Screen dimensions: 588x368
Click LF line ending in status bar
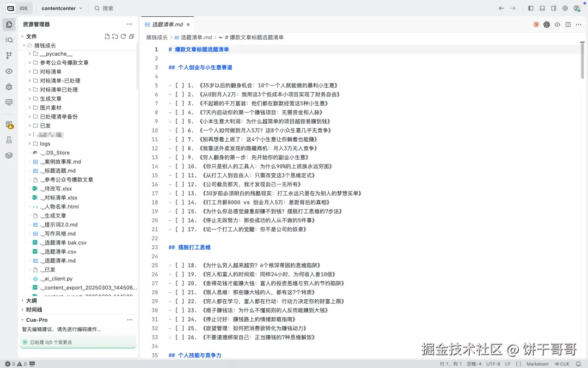tap(508, 364)
